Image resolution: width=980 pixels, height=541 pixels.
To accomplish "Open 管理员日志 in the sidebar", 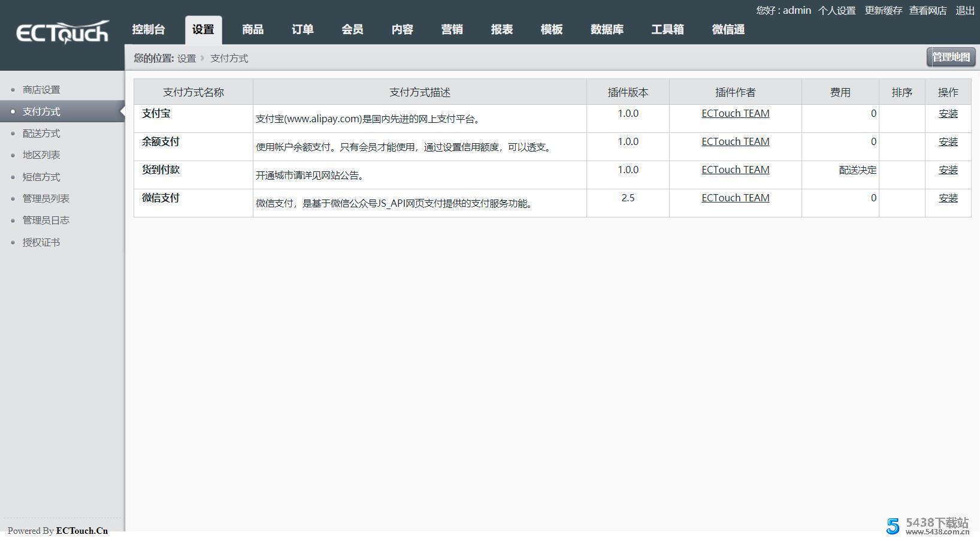I will [46, 220].
